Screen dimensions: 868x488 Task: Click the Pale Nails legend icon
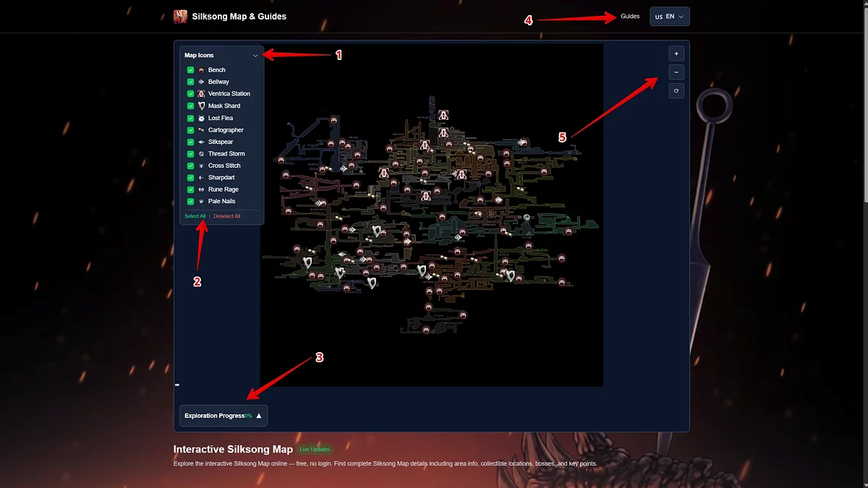[201, 202]
